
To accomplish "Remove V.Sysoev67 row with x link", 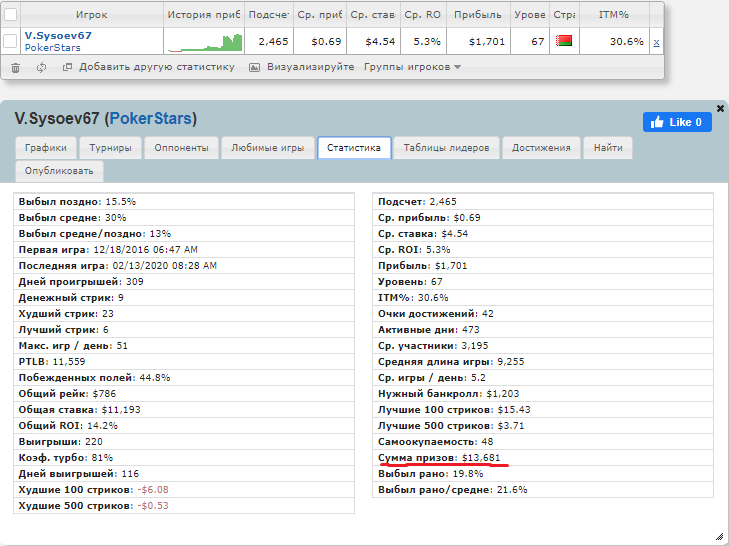I will [656, 42].
